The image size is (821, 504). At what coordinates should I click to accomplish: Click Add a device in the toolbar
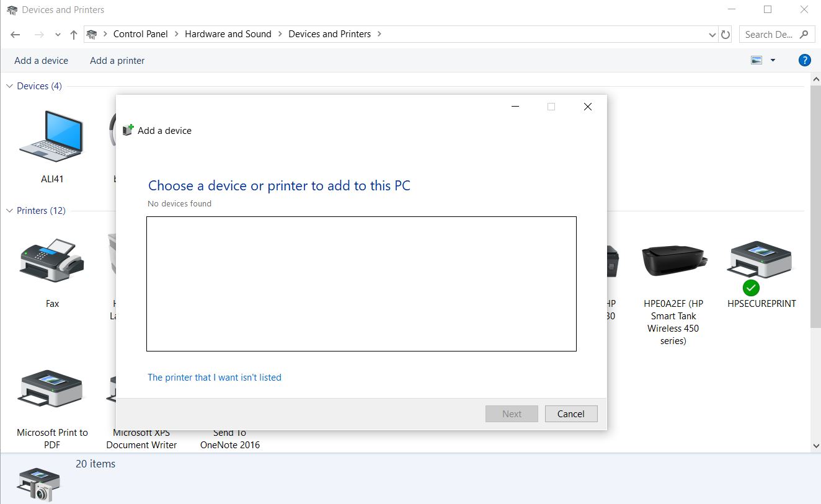click(x=41, y=60)
